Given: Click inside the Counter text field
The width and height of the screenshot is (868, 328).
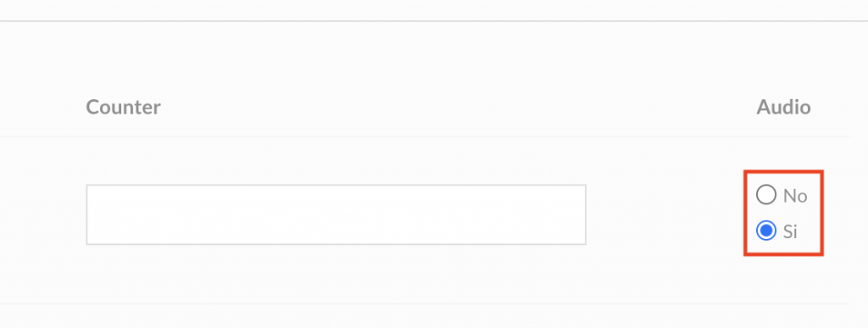Looking at the screenshot, I should click(x=336, y=214).
